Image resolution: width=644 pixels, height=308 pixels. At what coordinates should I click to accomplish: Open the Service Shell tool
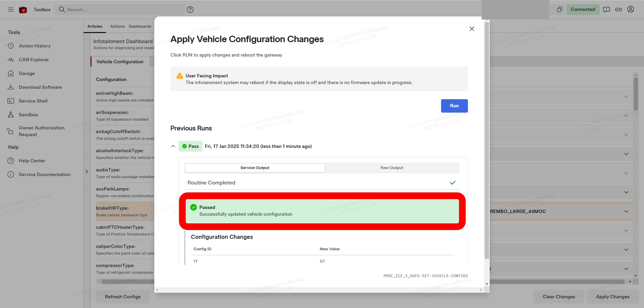click(x=33, y=101)
